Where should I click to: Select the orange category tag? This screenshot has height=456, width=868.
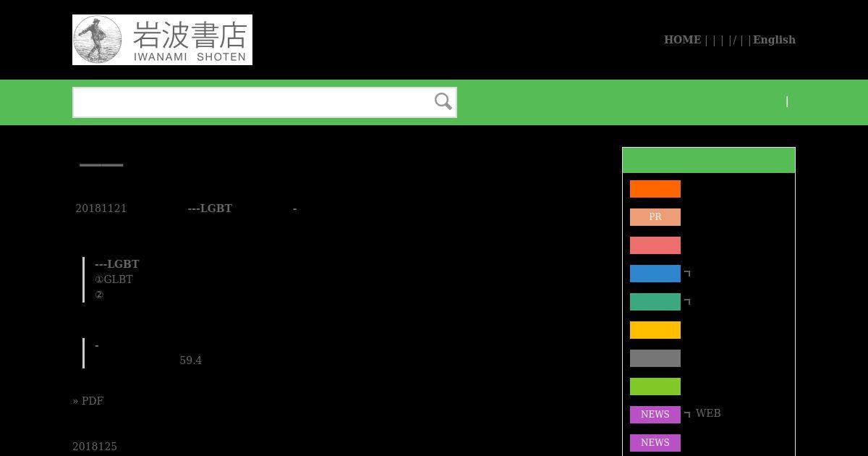pyautogui.click(x=655, y=189)
